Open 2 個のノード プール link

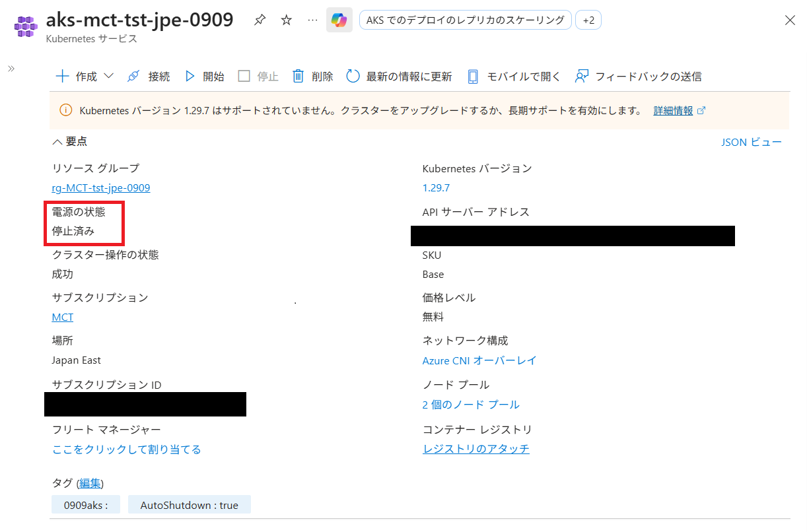click(471, 405)
